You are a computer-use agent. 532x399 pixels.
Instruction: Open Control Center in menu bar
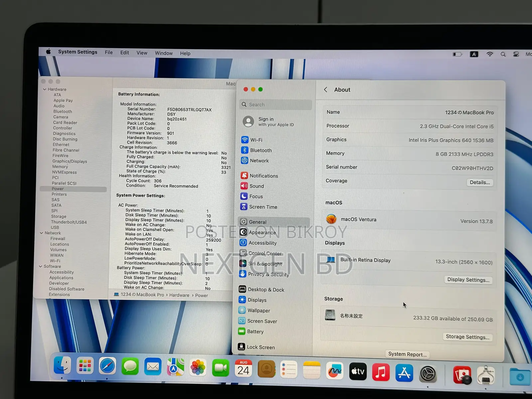[516, 54]
